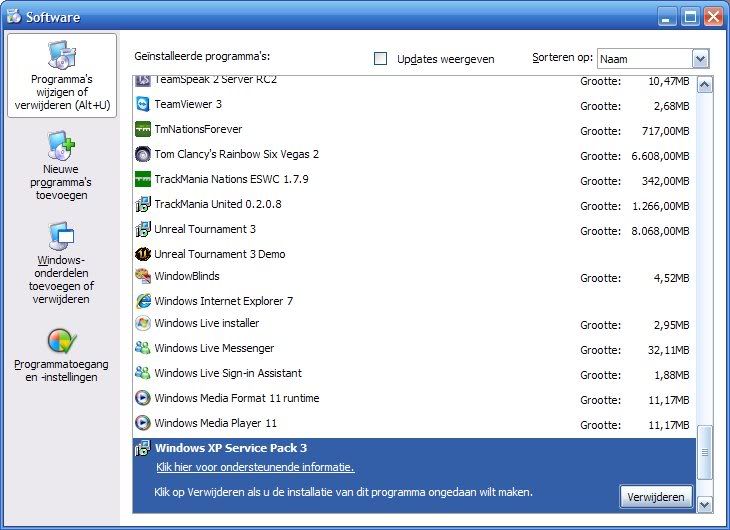Click the 6.608,00MB size value
This screenshot has width=730, height=530.
click(x=660, y=156)
